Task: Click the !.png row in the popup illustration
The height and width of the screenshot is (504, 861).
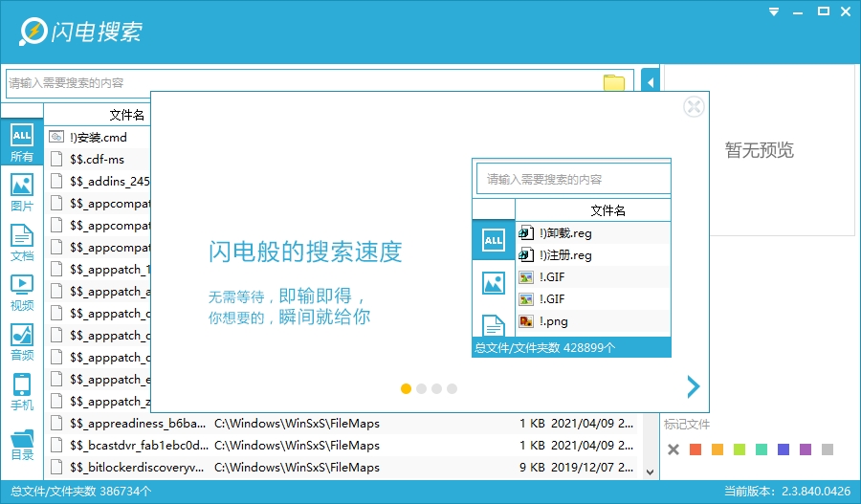Action: [x=593, y=321]
